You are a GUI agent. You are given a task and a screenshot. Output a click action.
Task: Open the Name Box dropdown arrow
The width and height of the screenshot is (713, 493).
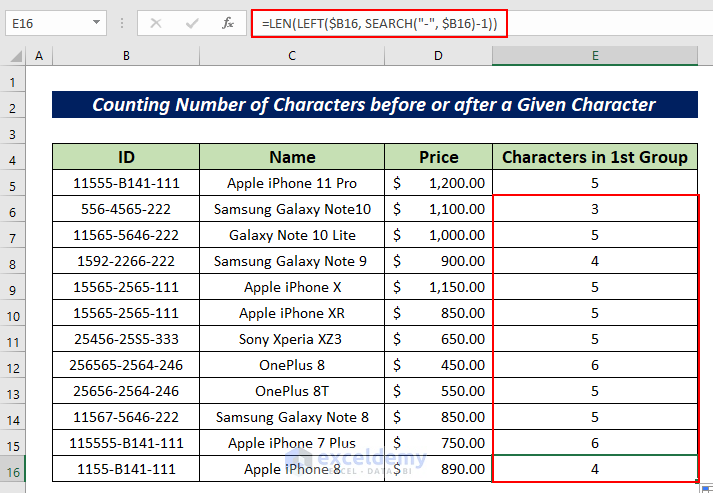click(x=95, y=21)
